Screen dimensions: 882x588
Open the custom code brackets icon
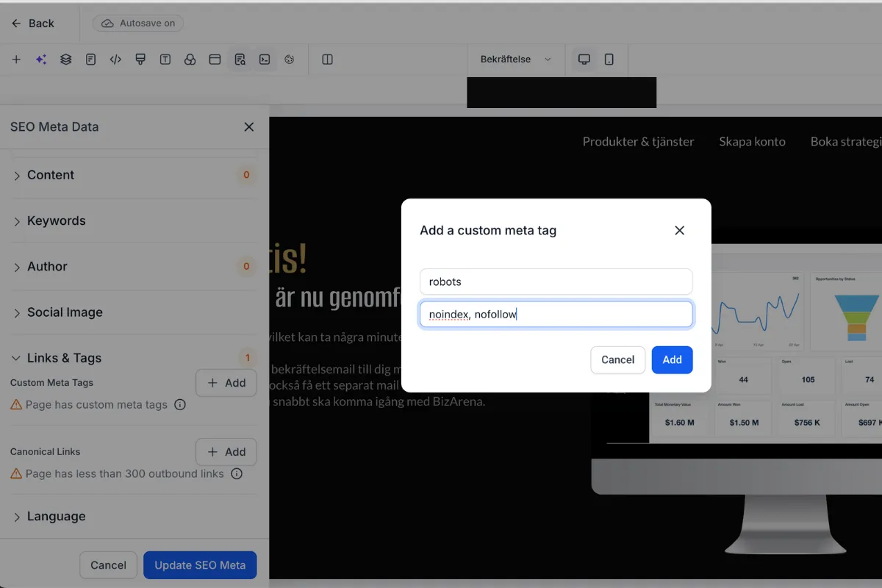[115, 60]
